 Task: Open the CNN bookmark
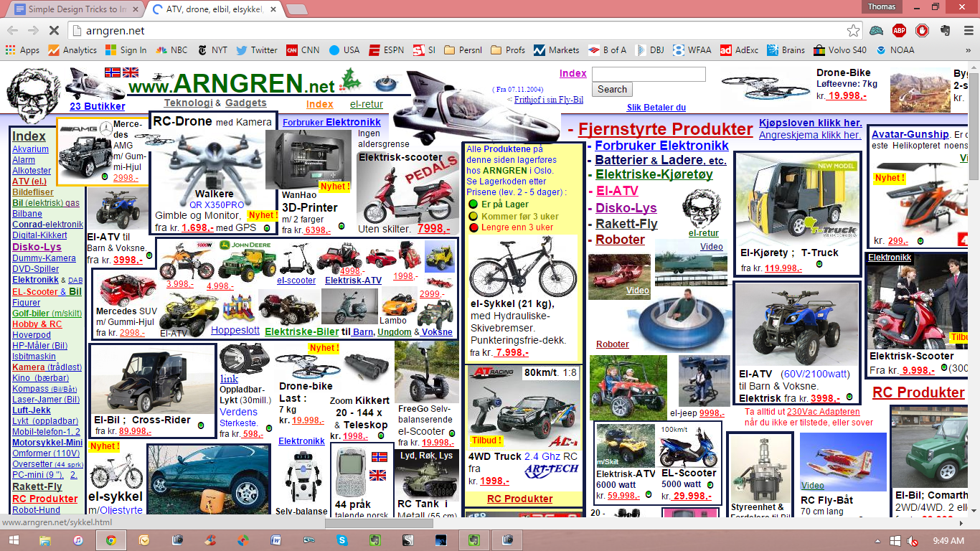pyautogui.click(x=303, y=50)
